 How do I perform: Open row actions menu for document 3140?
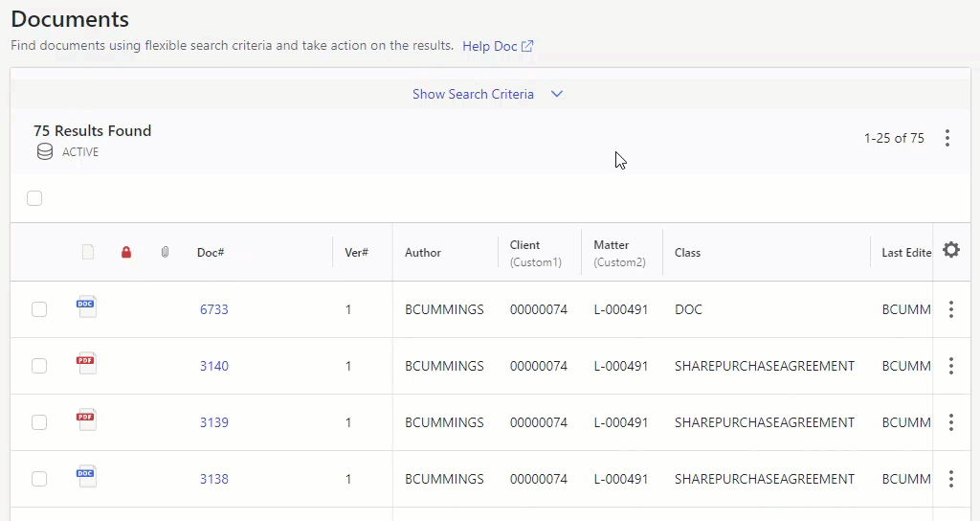950,366
